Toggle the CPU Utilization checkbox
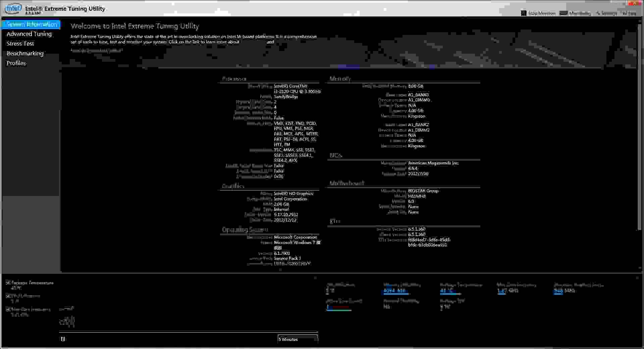This screenshot has width=644, height=349. coord(8,296)
